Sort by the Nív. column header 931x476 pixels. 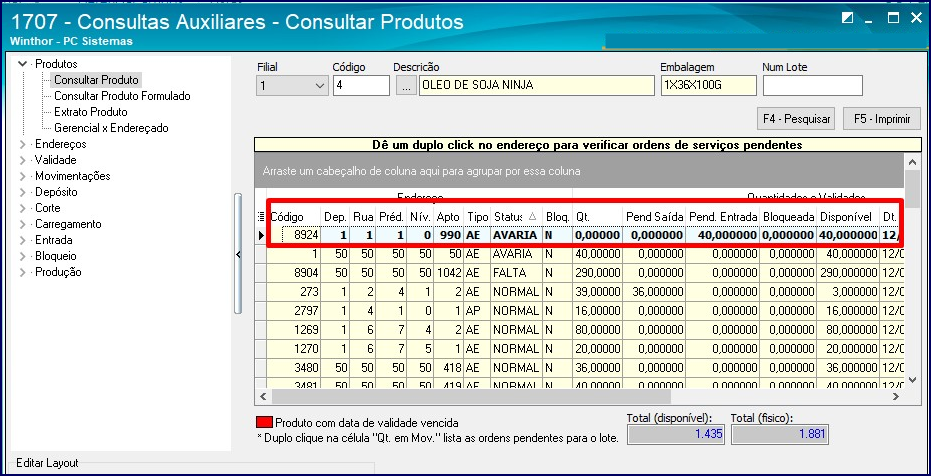pyautogui.click(x=420, y=217)
